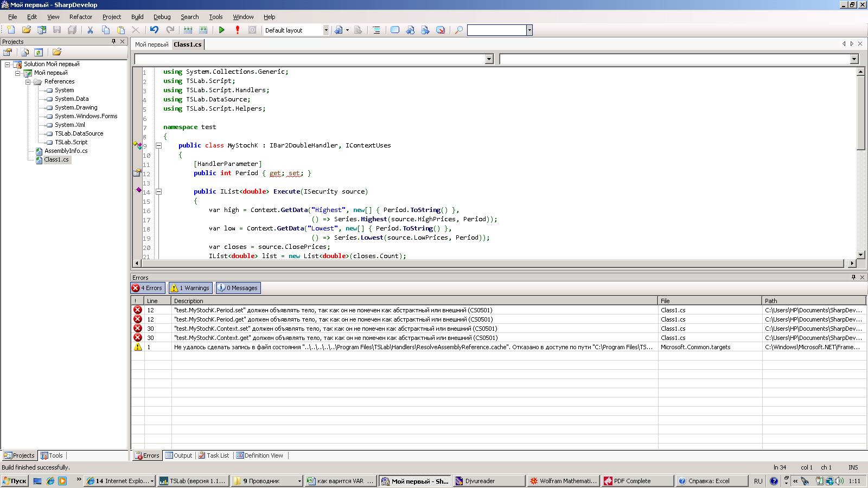Click the editor horizontal scrollbar right arrow
Image resolution: width=868 pixels, height=488 pixels.
(x=852, y=264)
